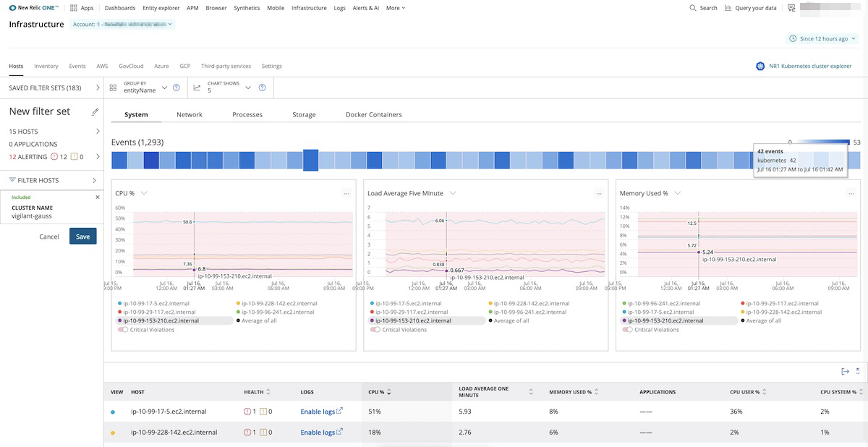Sort by the Load Average One Minute column
The height and width of the screenshot is (447, 868).
(531, 392)
